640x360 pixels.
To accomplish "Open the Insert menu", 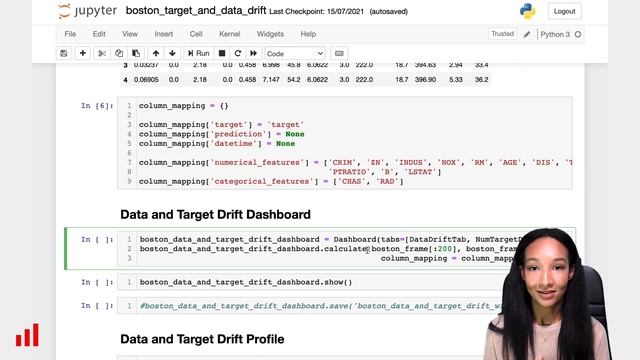I will pos(164,34).
